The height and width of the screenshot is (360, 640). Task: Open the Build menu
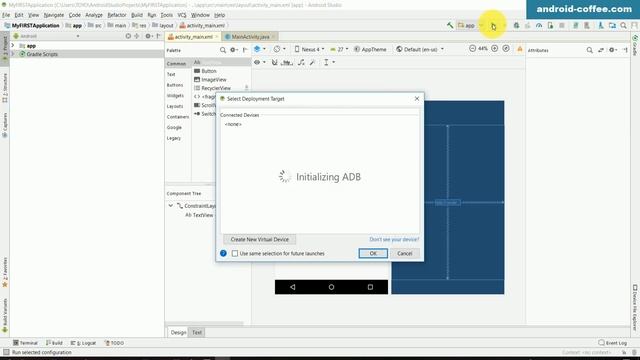coord(137,15)
